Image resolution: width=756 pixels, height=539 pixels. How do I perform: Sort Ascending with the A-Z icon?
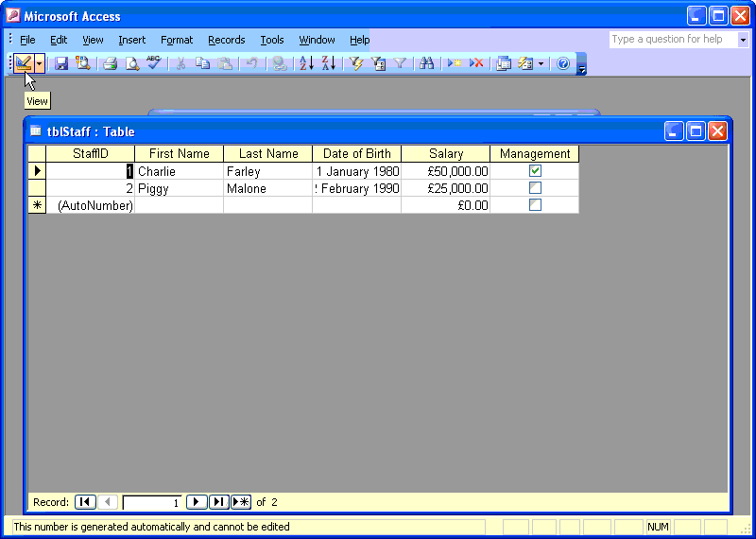click(x=306, y=63)
